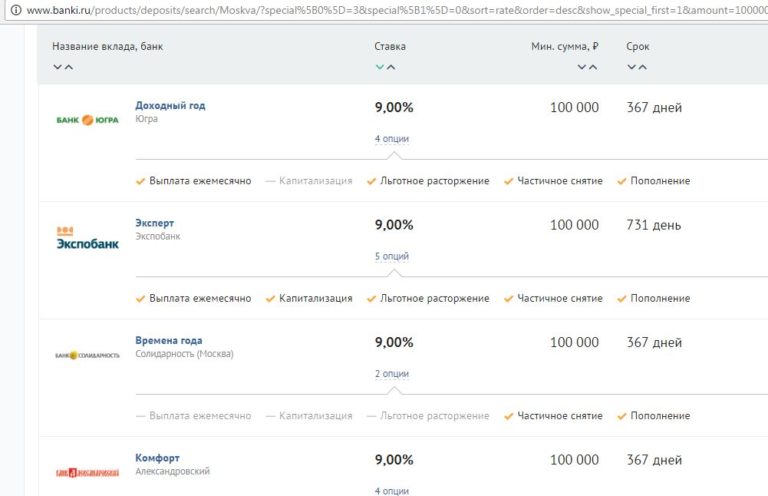Expand 5 опций for Эксперт deposit
768x496 pixels.
[x=391, y=257]
